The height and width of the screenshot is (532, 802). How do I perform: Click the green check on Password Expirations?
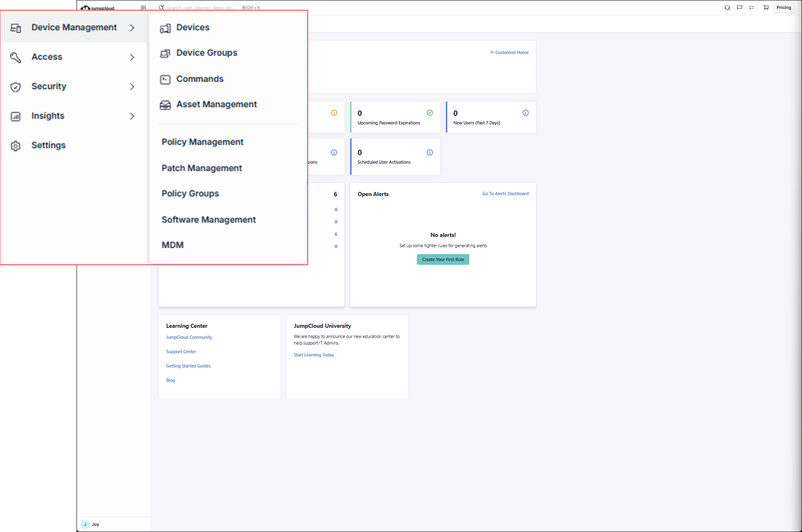pyautogui.click(x=430, y=113)
